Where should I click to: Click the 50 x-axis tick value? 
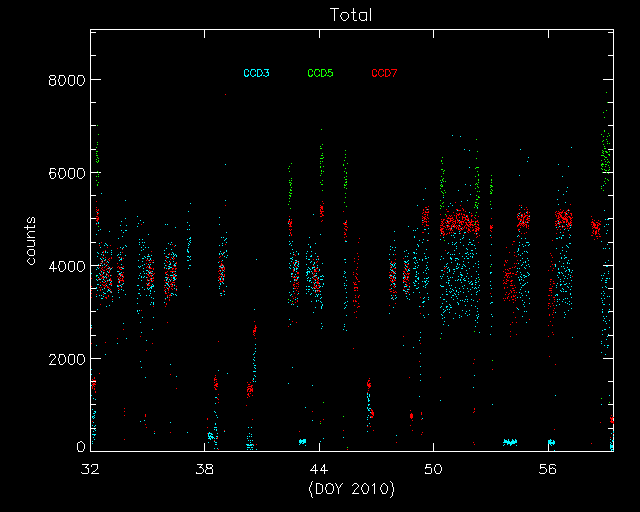coord(433,469)
